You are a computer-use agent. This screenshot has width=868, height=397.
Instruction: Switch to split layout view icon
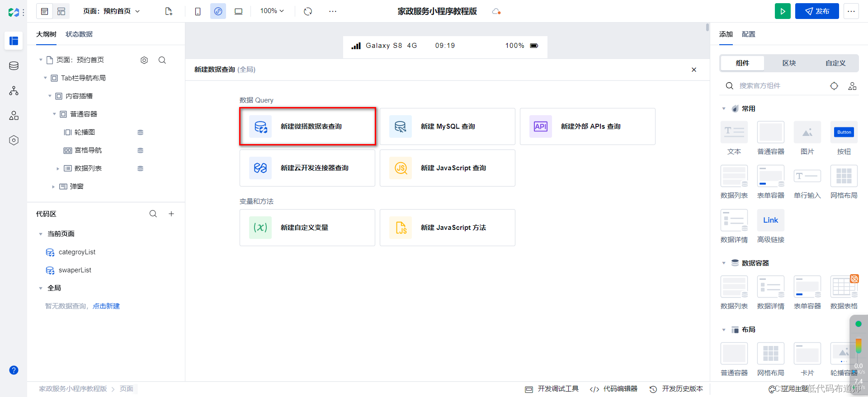(x=61, y=11)
